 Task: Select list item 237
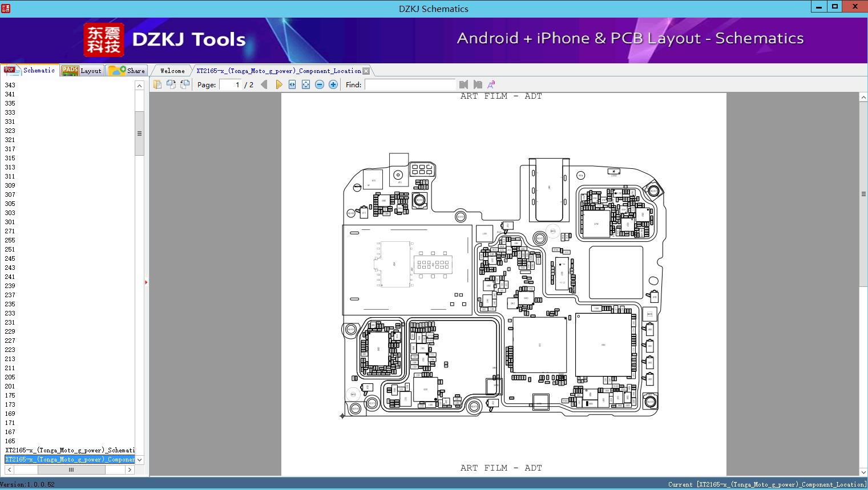coord(10,295)
